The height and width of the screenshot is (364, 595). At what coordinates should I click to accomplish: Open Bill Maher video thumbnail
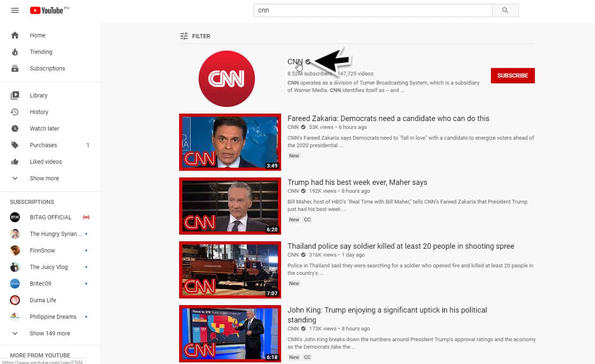pos(230,206)
